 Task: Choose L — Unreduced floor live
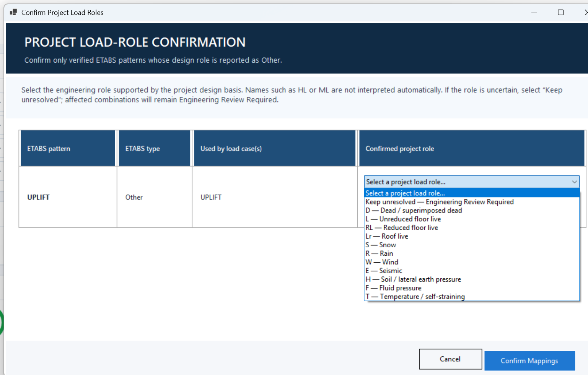pos(471,219)
